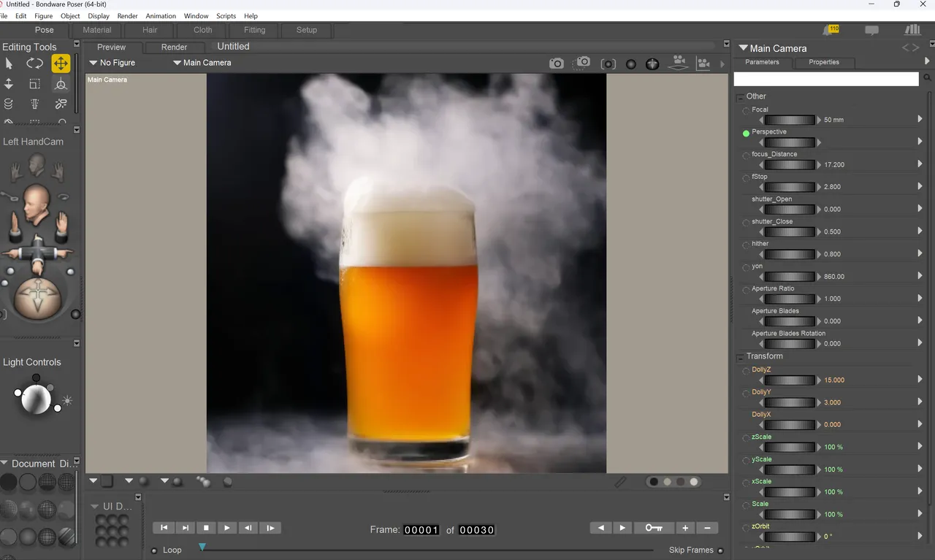Click the Play button in animation controls

pos(227,528)
